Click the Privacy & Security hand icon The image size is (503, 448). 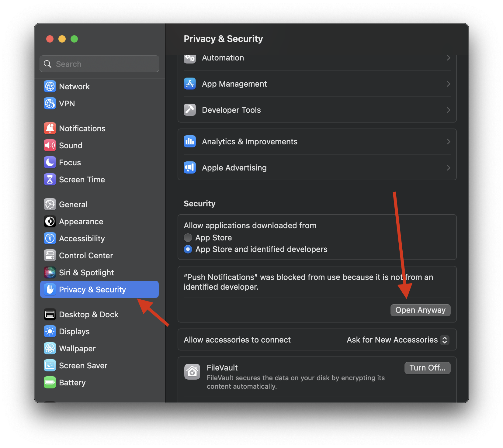pos(50,290)
